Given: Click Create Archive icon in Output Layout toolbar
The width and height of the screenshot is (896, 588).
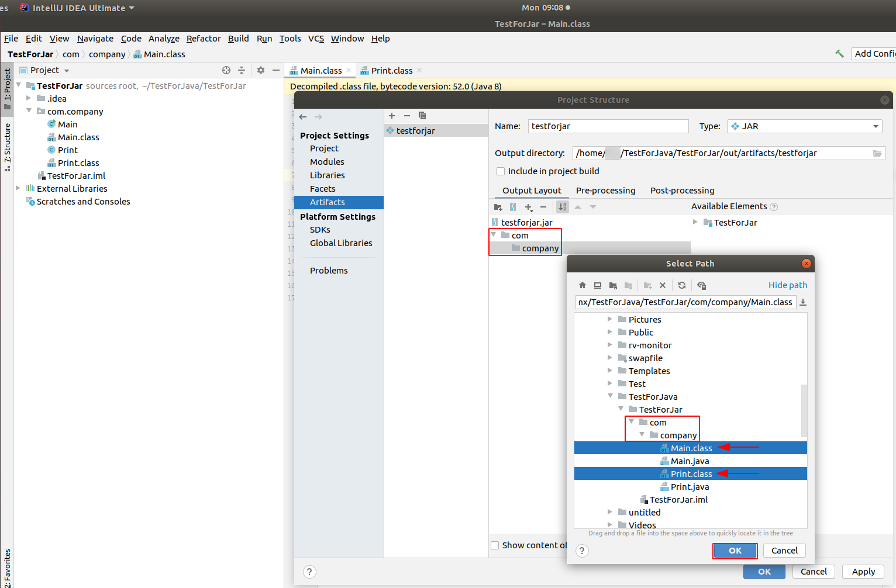Looking at the screenshot, I should (513, 207).
